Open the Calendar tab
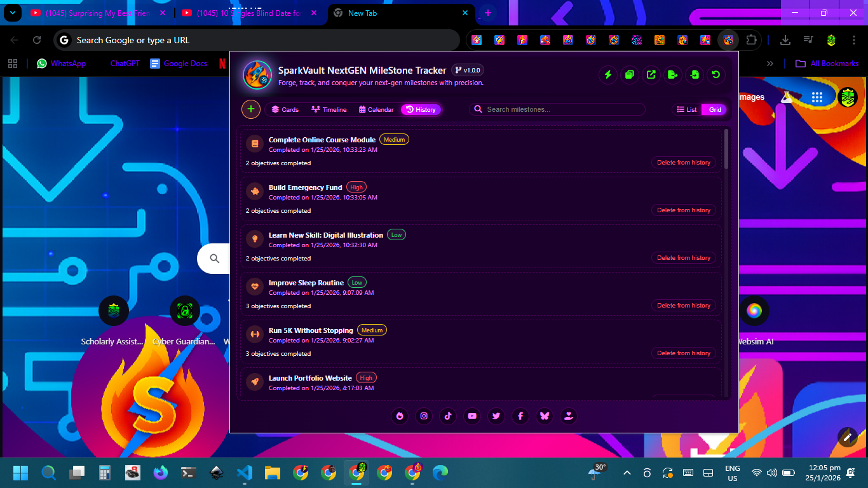This screenshot has width=868, height=488. click(376, 110)
